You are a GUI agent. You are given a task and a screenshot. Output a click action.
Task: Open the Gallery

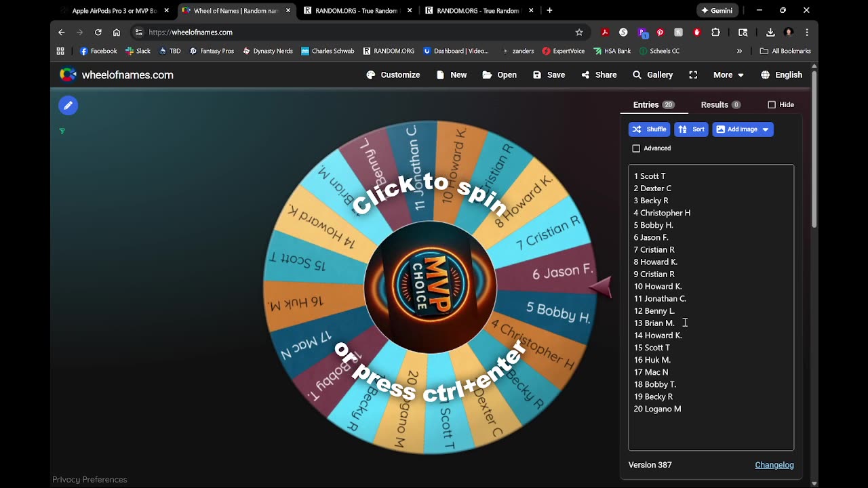pos(652,75)
